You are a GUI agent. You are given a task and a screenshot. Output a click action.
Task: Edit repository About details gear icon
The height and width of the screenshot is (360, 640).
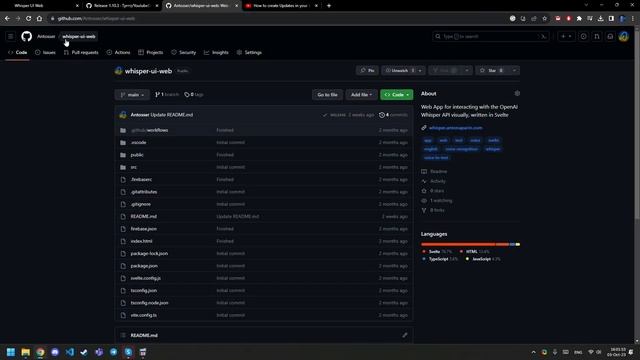point(517,93)
